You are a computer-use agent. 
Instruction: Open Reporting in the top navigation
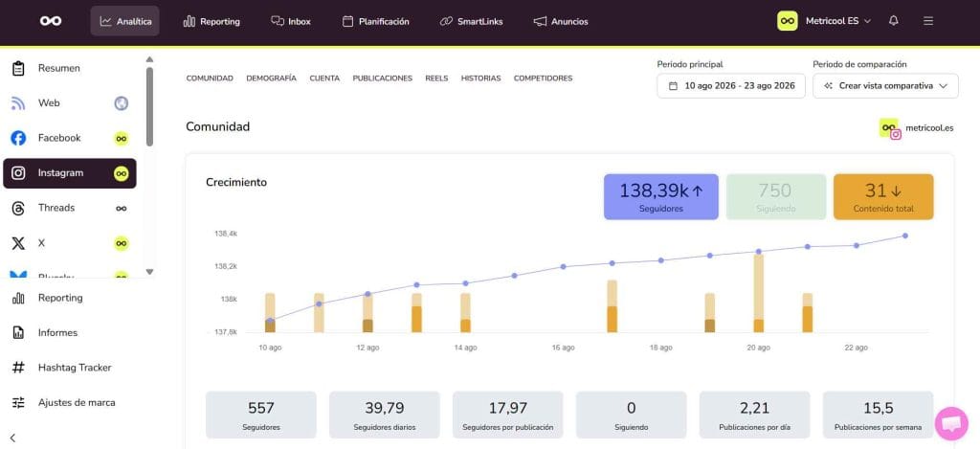pyautogui.click(x=212, y=21)
